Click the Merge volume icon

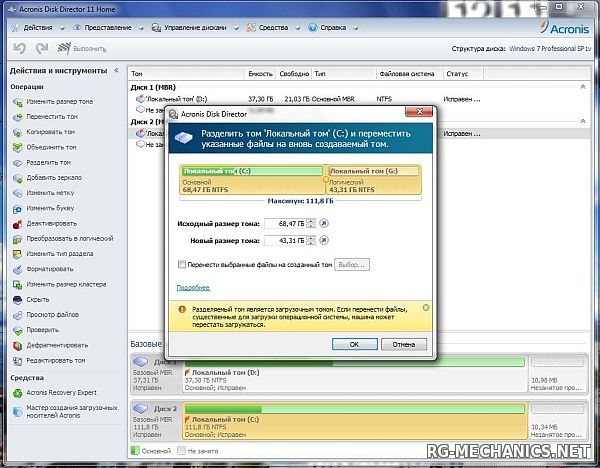(x=18, y=148)
